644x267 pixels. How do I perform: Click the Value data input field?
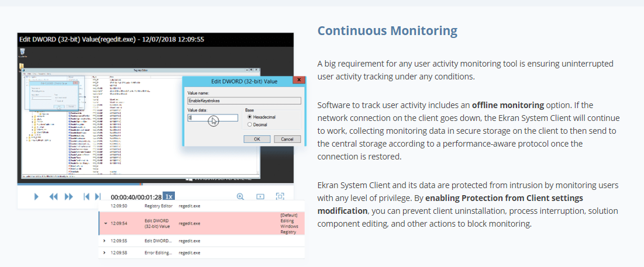coord(213,118)
